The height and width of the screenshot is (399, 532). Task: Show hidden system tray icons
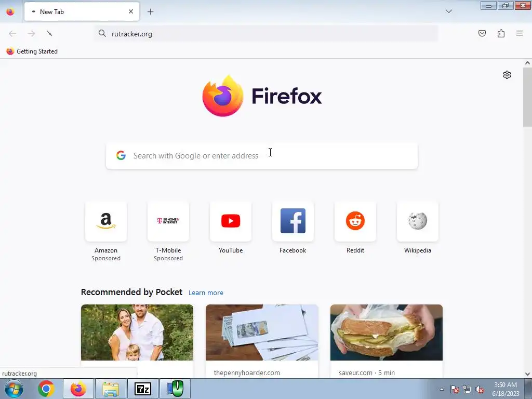442,389
